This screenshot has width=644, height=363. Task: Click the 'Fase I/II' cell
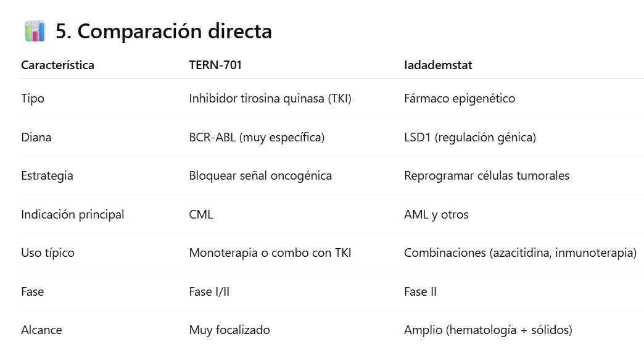click(x=209, y=291)
